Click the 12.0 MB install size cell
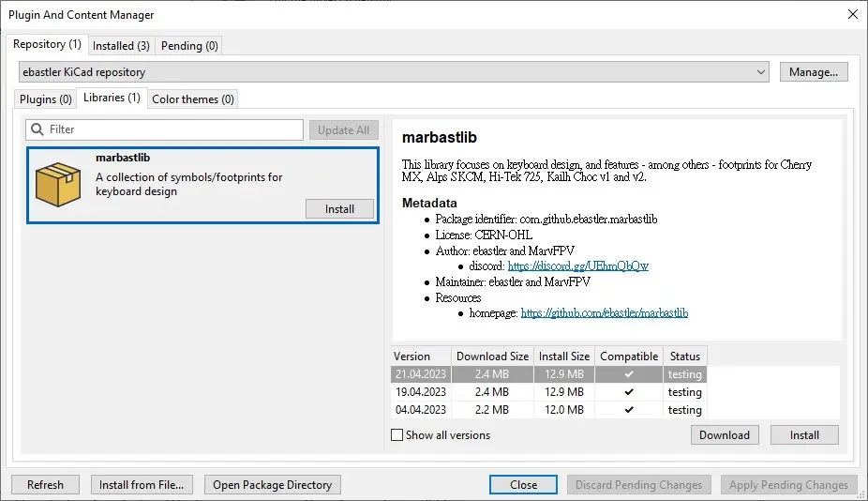This screenshot has height=501, width=868. (564, 410)
